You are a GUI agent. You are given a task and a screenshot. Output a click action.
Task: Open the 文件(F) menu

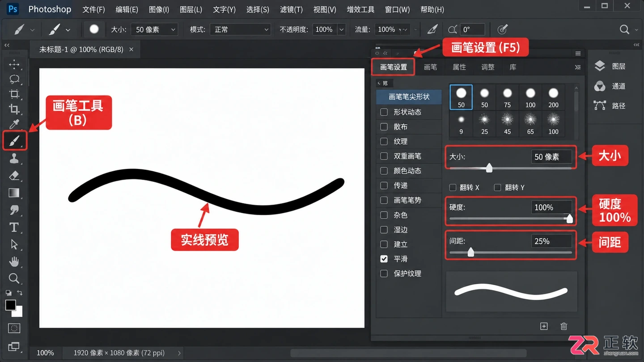[93, 9]
